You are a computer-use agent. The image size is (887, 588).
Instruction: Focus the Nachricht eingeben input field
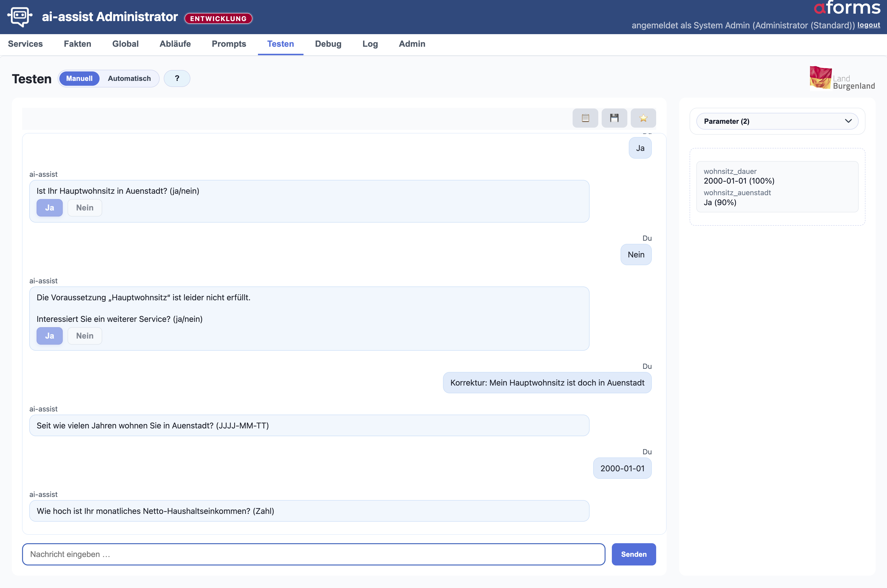(x=313, y=554)
